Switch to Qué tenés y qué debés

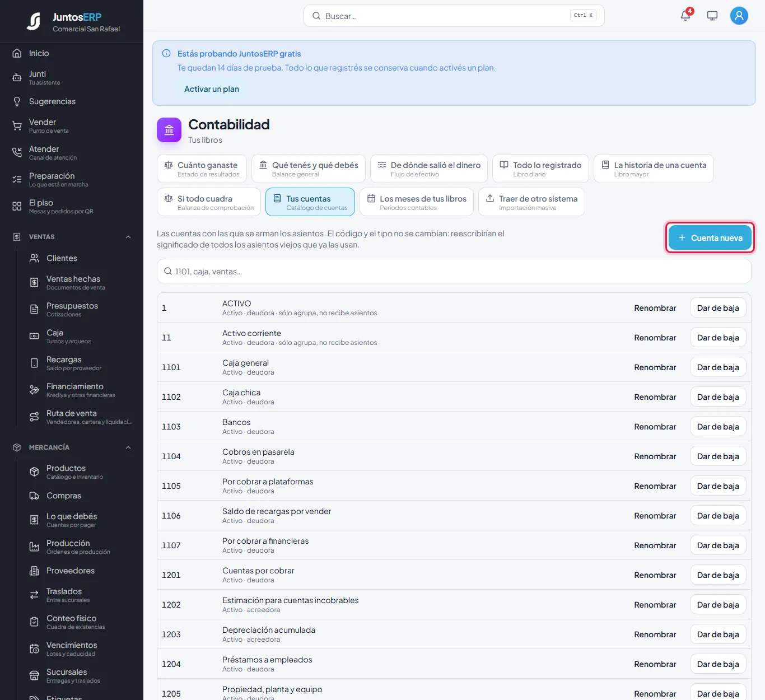(309, 169)
